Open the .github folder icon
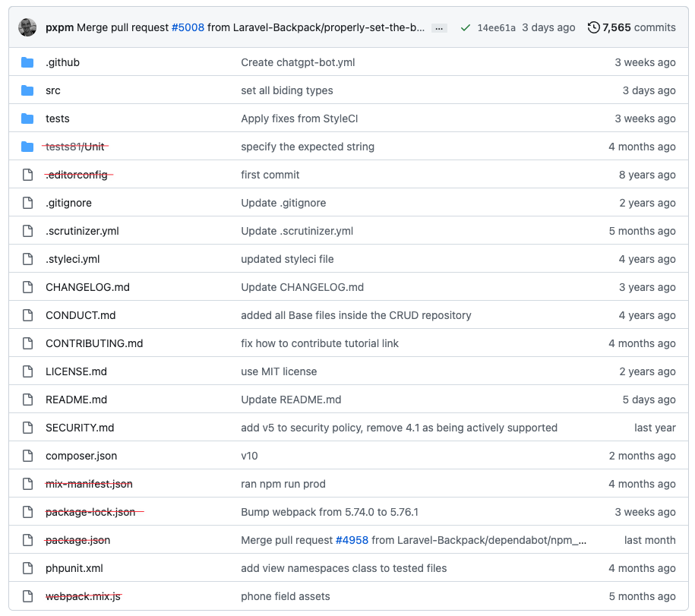 29,62
